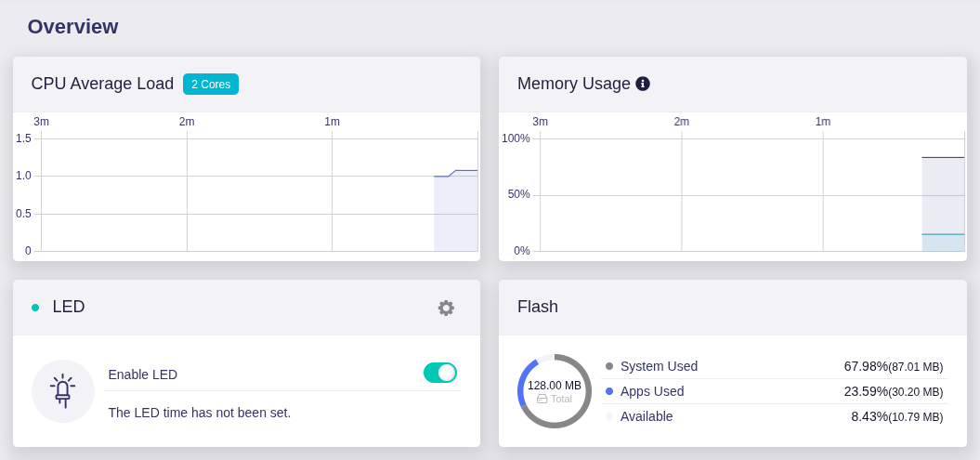Click the CPU Average Load title
980x460 pixels.
(x=102, y=84)
